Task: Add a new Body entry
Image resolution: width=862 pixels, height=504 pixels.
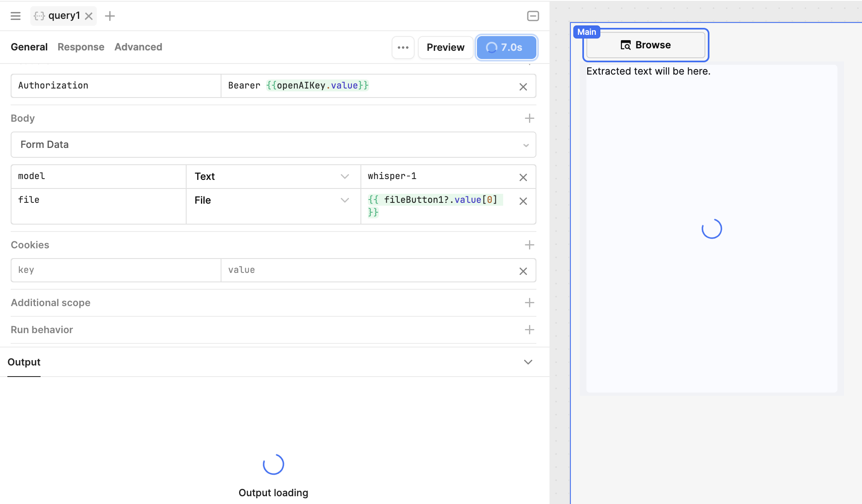Action: 529,118
